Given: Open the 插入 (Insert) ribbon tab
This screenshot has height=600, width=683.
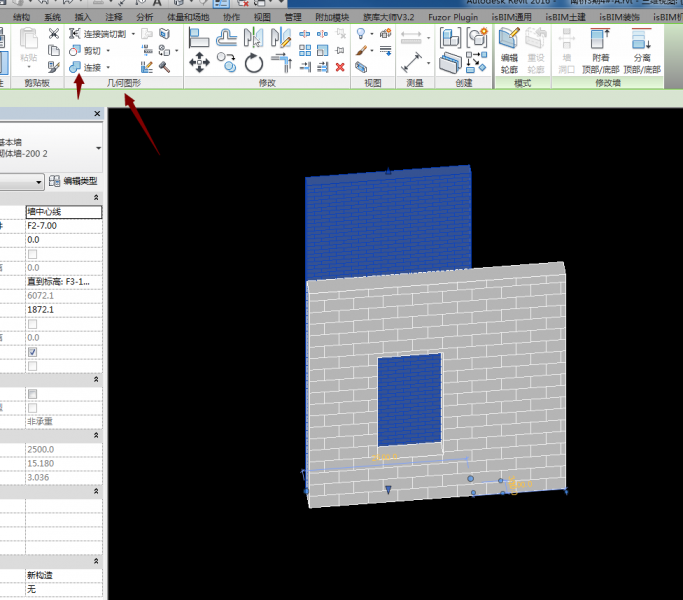Looking at the screenshot, I should 83,17.
